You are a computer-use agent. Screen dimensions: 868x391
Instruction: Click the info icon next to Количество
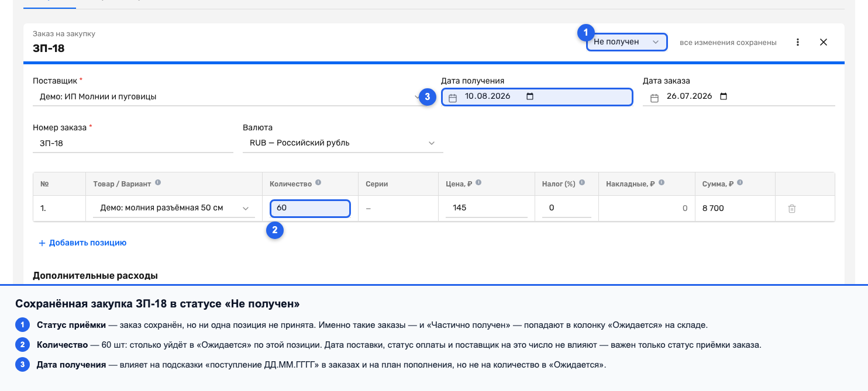coord(318,183)
